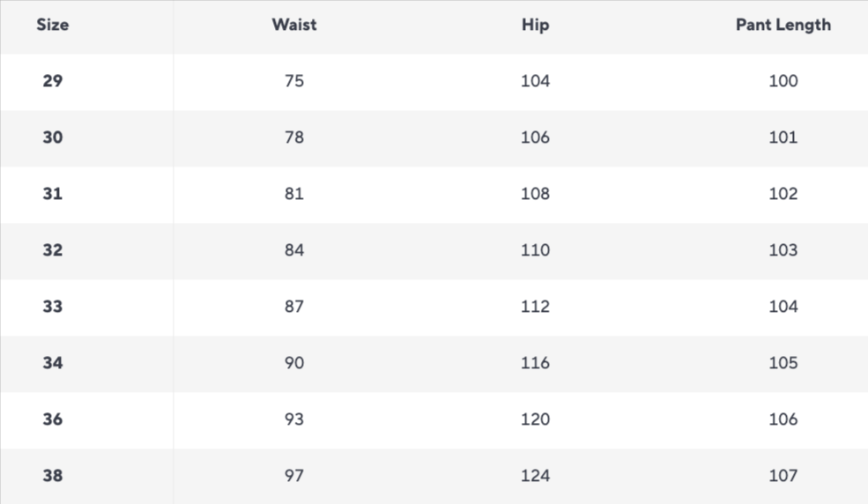The height and width of the screenshot is (504, 868).
Task: Click the Hip column header
Action: pyautogui.click(x=535, y=25)
